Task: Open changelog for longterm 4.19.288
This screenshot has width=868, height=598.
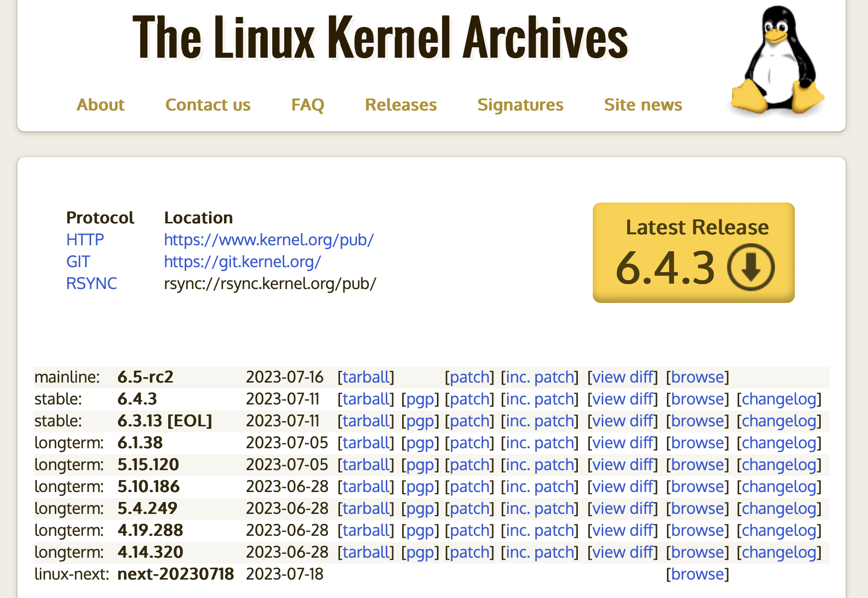Action: 779,530
